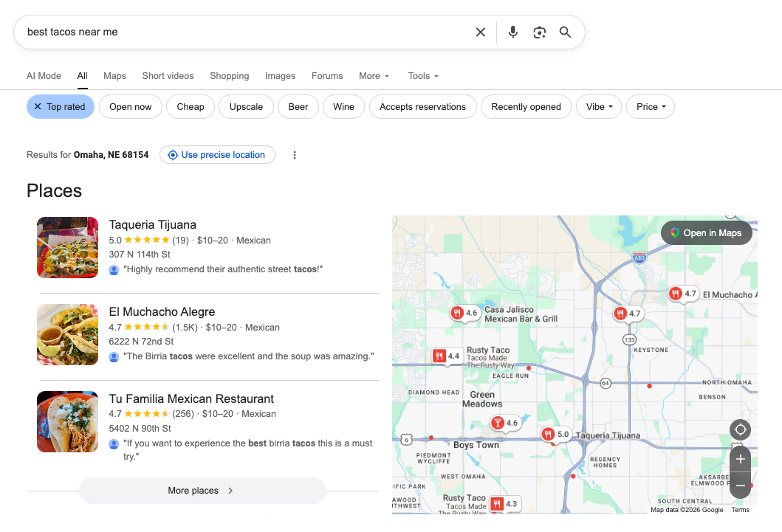Open Google Lens image search icon
This screenshot has height=532, width=782.
539,32
